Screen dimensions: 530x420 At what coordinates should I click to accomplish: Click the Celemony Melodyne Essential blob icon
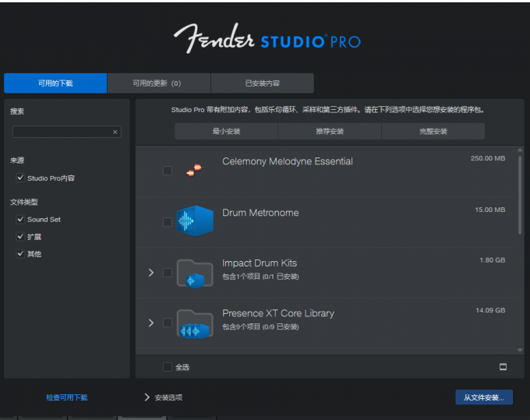[194, 170]
